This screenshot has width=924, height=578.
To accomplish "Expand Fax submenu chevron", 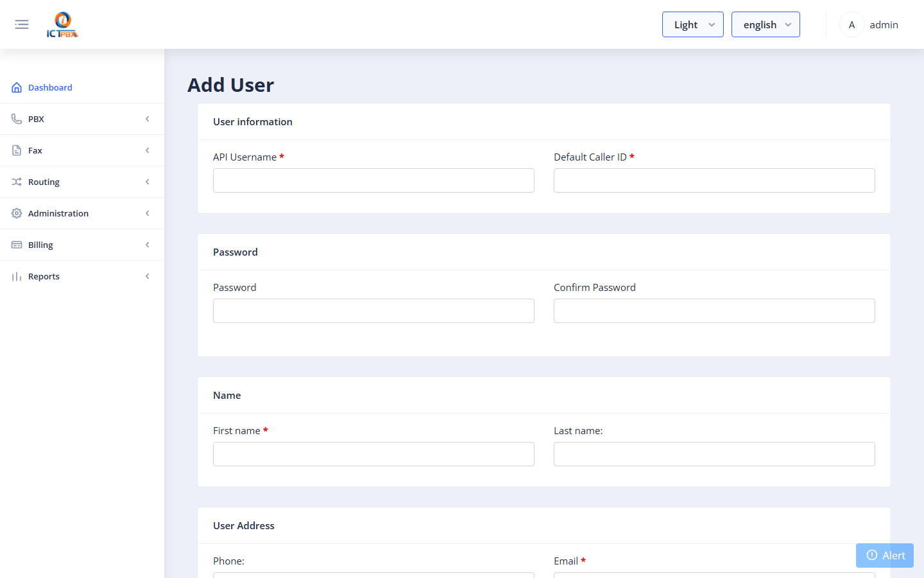I will 148,150.
